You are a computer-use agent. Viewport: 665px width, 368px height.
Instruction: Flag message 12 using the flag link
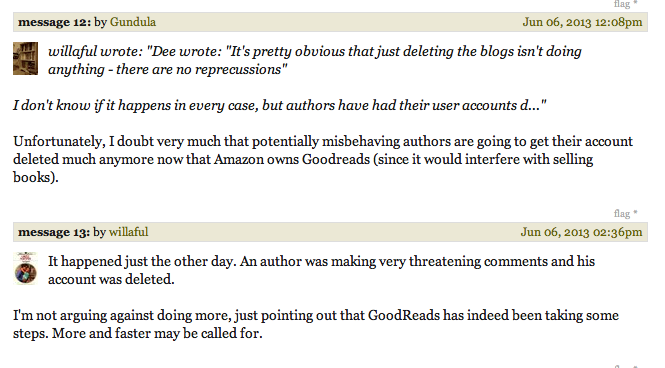(622, 213)
